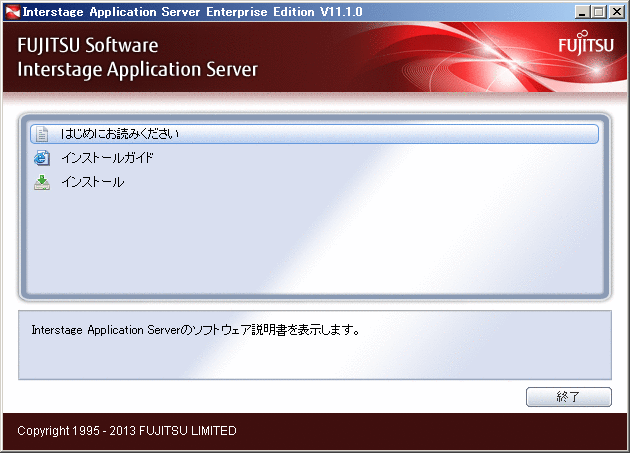Open the はじめにお読みください readme entry
This screenshot has height=453, width=630.
point(119,133)
